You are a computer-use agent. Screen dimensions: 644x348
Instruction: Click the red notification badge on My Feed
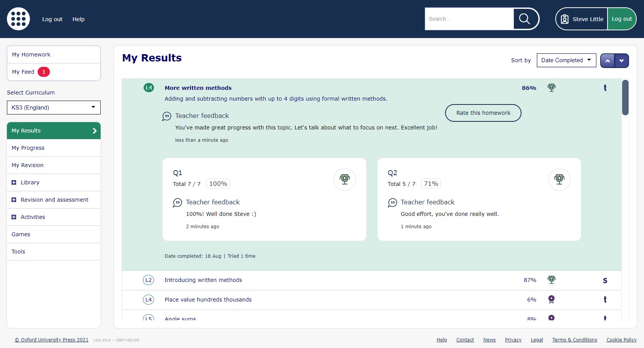[44, 72]
